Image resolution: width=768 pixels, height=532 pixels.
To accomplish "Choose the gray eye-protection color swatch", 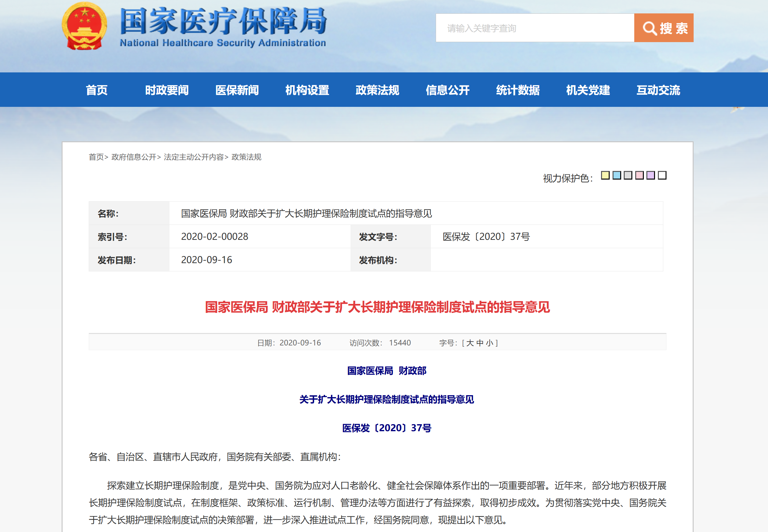I will 628,175.
